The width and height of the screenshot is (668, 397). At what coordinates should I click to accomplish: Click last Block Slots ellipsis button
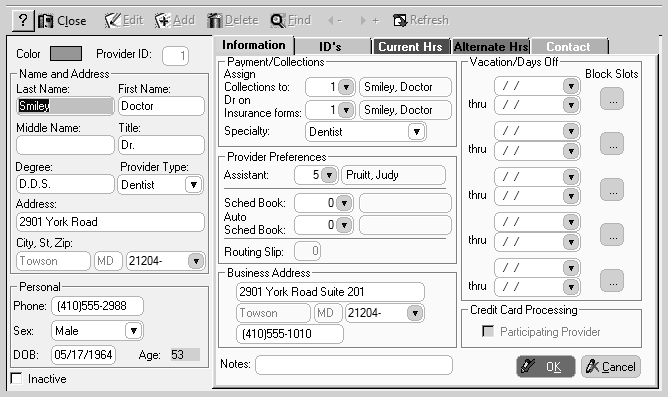[612, 281]
